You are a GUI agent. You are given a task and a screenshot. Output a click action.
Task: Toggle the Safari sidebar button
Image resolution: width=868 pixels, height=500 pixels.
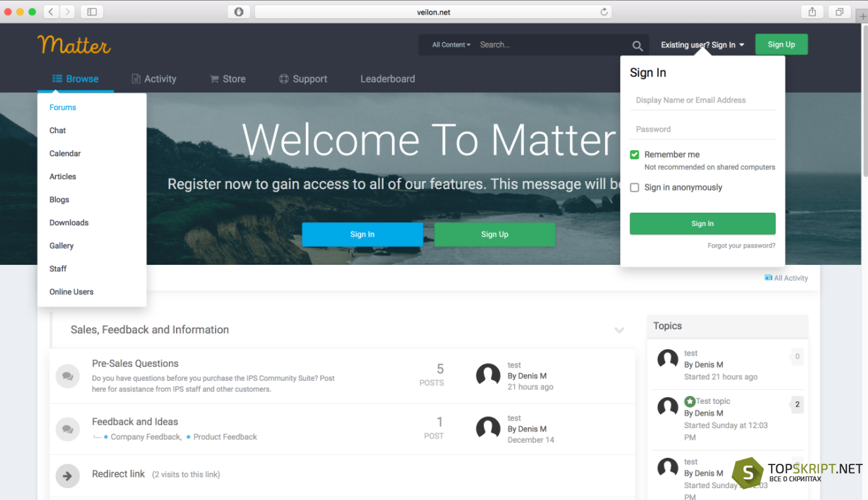pyautogui.click(x=92, y=12)
